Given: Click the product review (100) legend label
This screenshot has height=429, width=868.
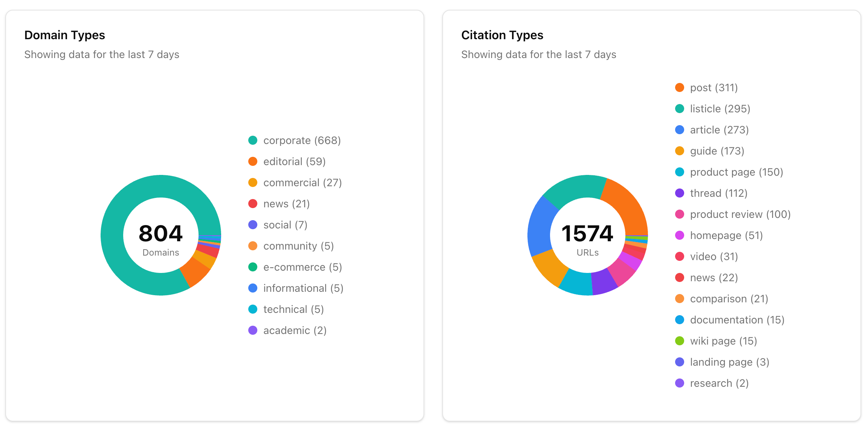Looking at the screenshot, I should pos(740,214).
